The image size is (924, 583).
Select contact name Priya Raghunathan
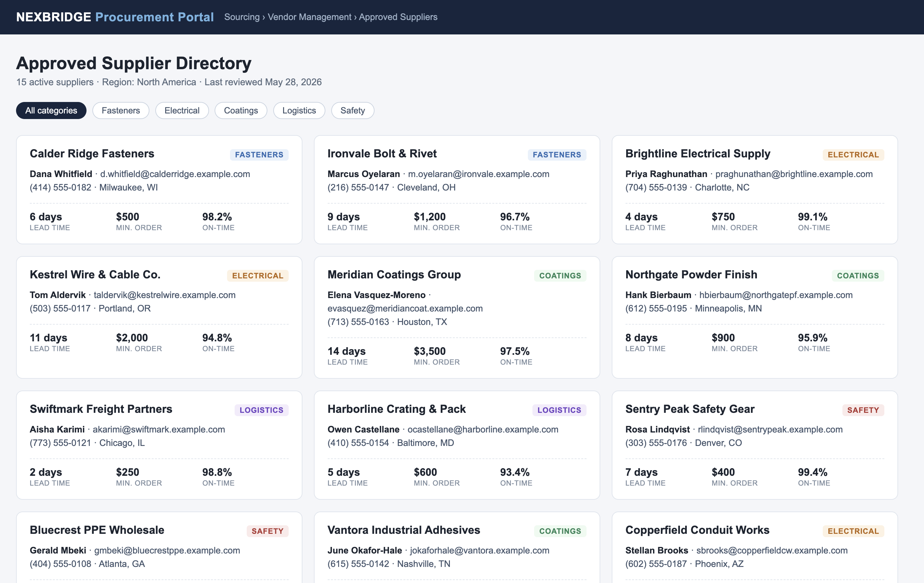[666, 174]
